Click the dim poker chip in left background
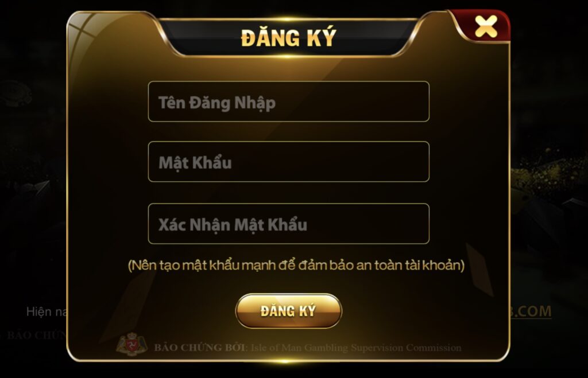 [16, 93]
